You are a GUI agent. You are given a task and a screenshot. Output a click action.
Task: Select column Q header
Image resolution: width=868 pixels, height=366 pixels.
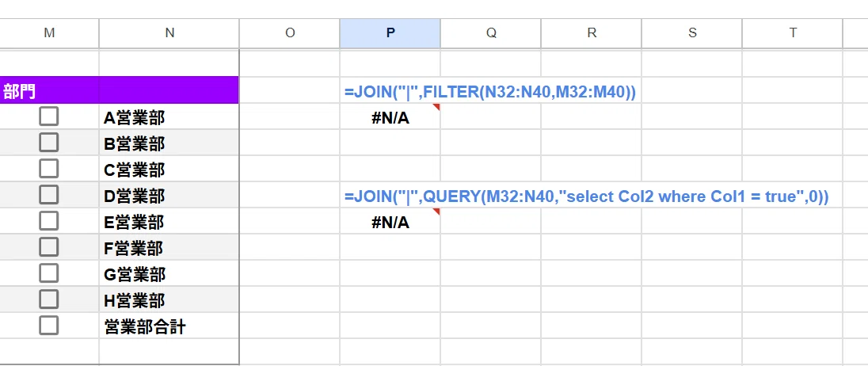coord(491,33)
